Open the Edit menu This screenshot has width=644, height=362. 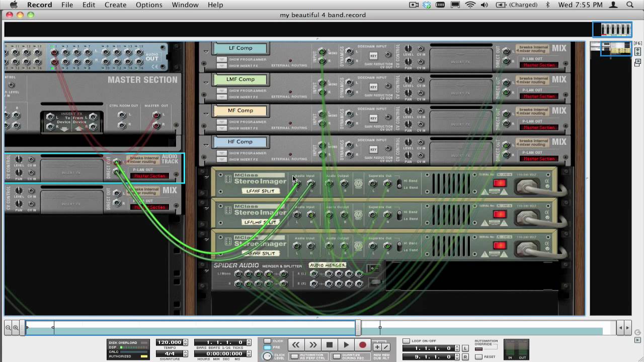pyautogui.click(x=89, y=5)
